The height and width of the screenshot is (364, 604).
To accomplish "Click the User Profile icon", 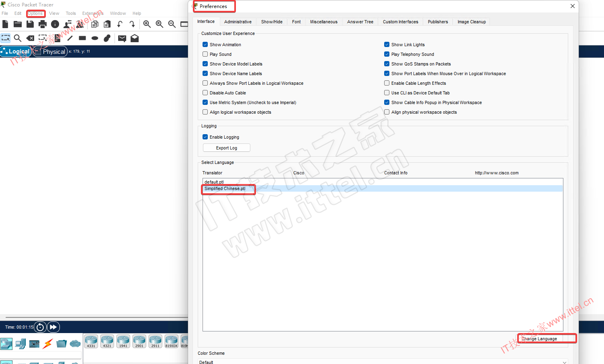I will pyautogui.click(x=68, y=24).
